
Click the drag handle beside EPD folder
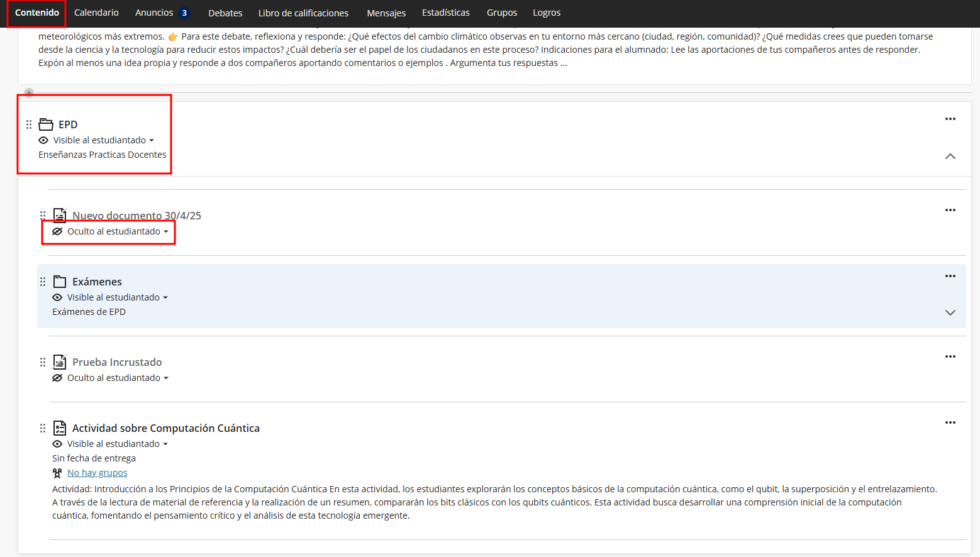(29, 124)
